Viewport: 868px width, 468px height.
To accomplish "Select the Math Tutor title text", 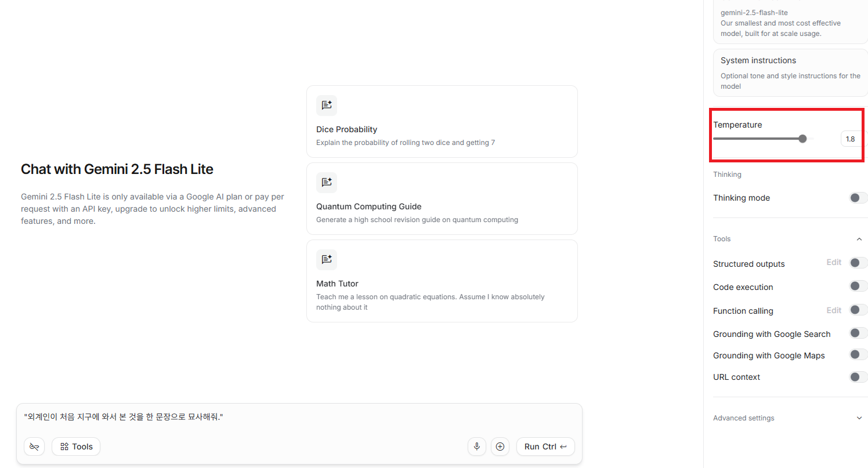I will pyautogui.click(x=337, y=284).
